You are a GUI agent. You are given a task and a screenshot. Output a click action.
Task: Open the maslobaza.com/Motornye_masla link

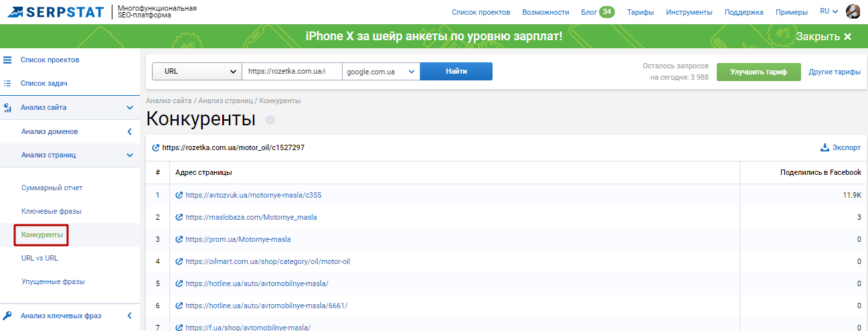pos(252,217)
